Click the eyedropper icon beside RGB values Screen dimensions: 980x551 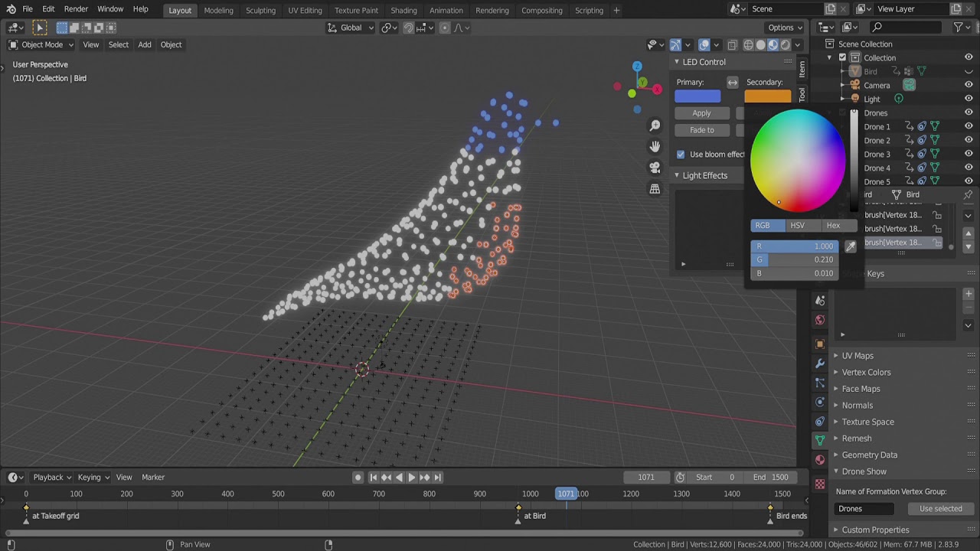click(x=850, y=246)
